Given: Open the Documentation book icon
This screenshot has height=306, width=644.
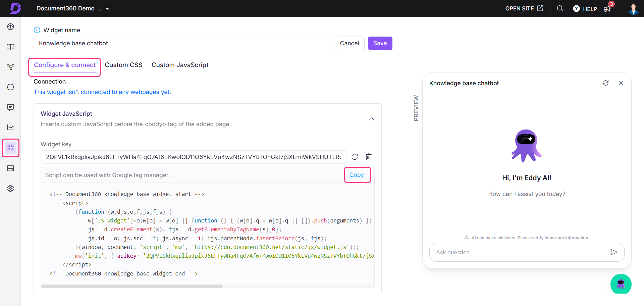Looking at the screenshot, I should tap(11, 47).
